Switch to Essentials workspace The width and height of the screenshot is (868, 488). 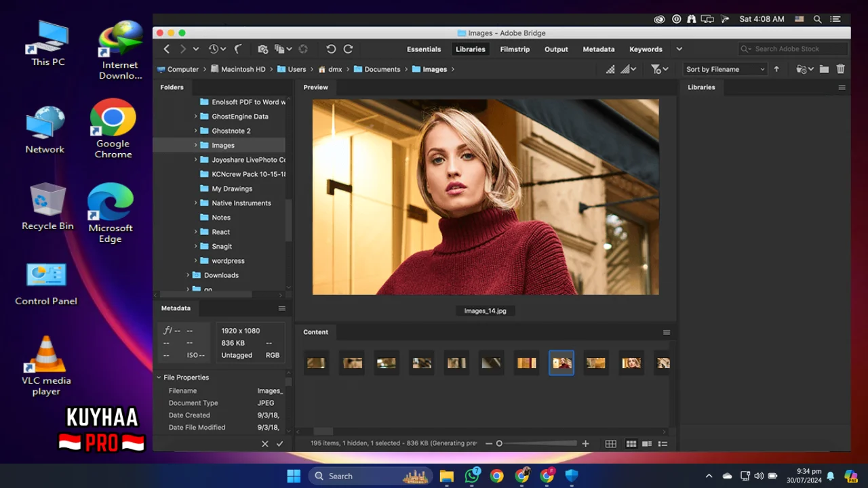(424, 49)
